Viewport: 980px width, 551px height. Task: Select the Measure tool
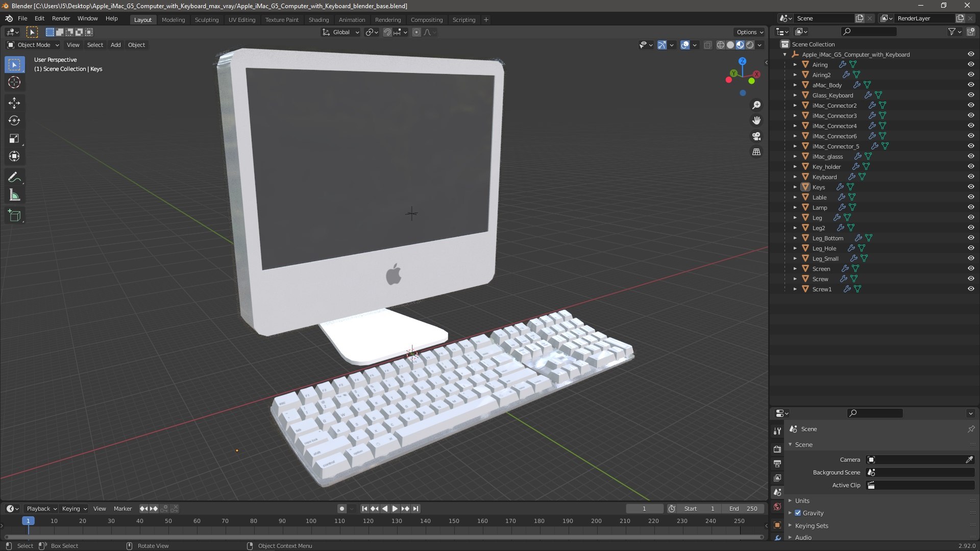click(x=14, y=195)
